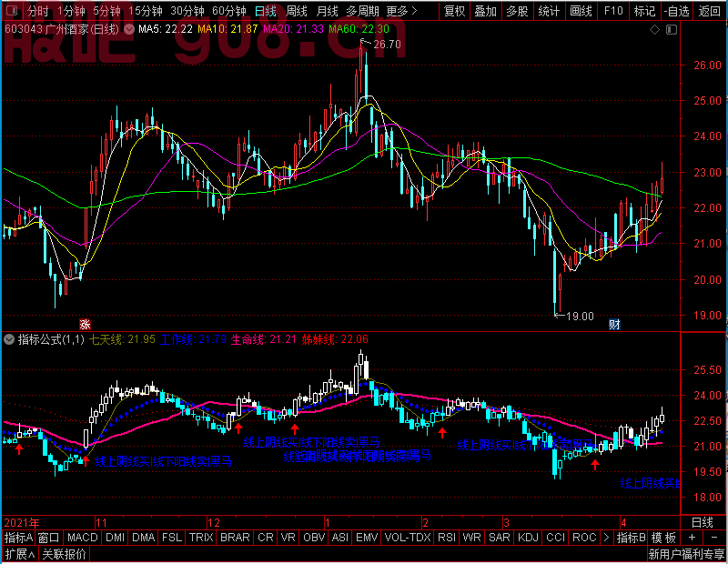Click the window layout icon at top-left corner
The width and height of the screenshot is (728, 564).
pos(12,10)
